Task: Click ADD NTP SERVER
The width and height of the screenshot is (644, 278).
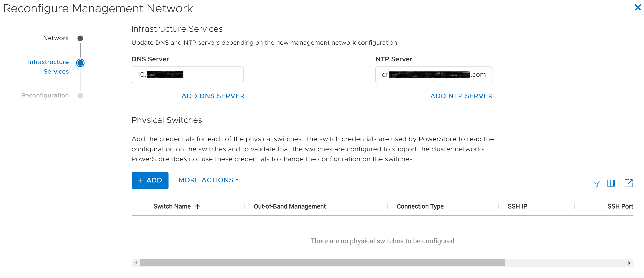Action: coord(461,96)
